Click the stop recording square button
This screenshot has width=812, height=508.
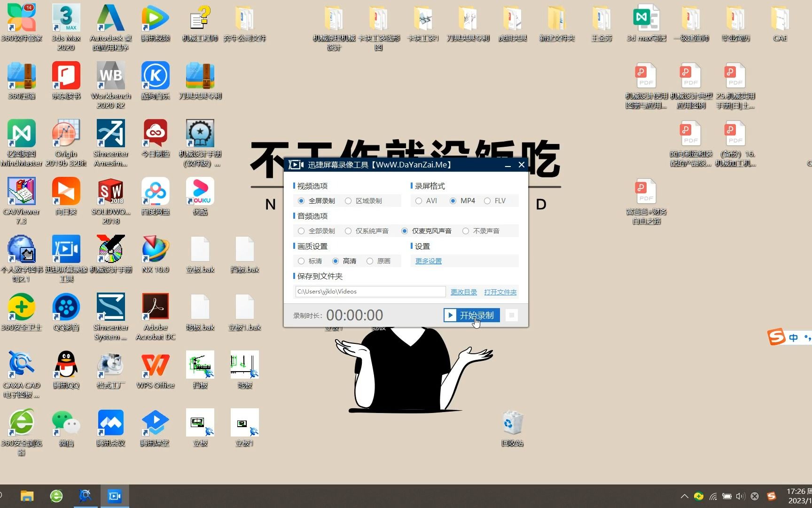click(512, 315)
